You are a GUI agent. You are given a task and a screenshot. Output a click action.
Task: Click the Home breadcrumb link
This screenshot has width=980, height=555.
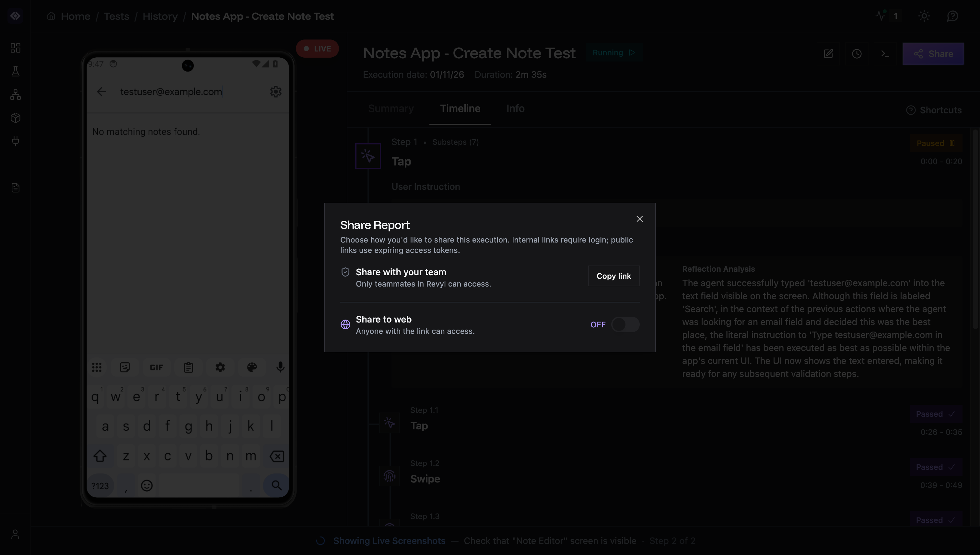tap(75, 16)
